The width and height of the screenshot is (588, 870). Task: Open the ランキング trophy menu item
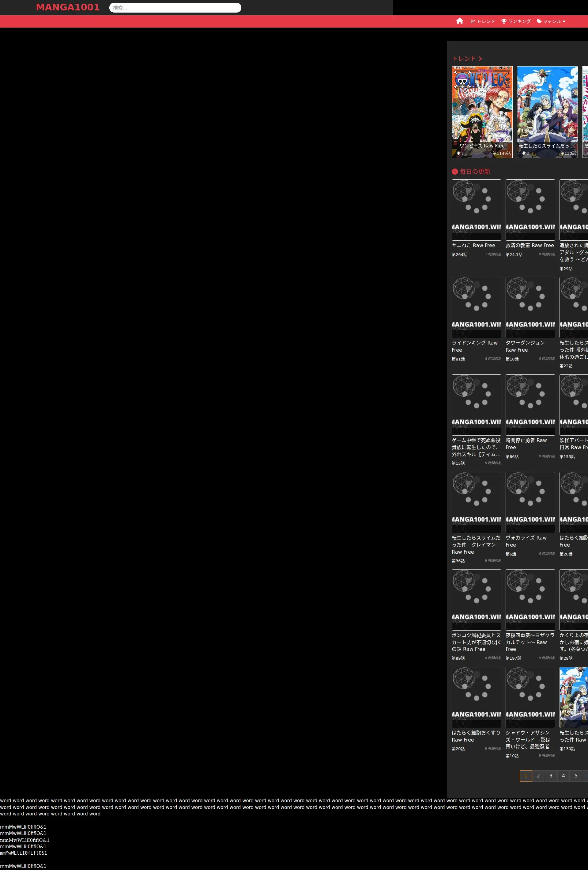[516, 21]
